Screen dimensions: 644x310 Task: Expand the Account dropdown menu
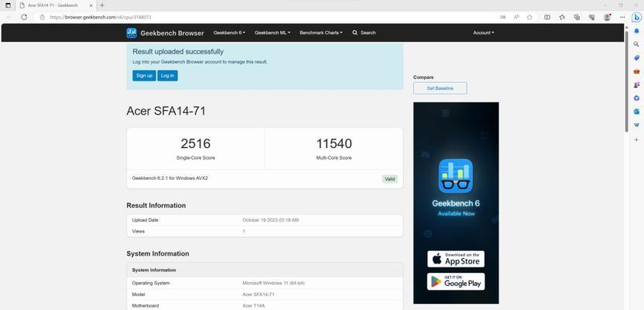(484, 33)
